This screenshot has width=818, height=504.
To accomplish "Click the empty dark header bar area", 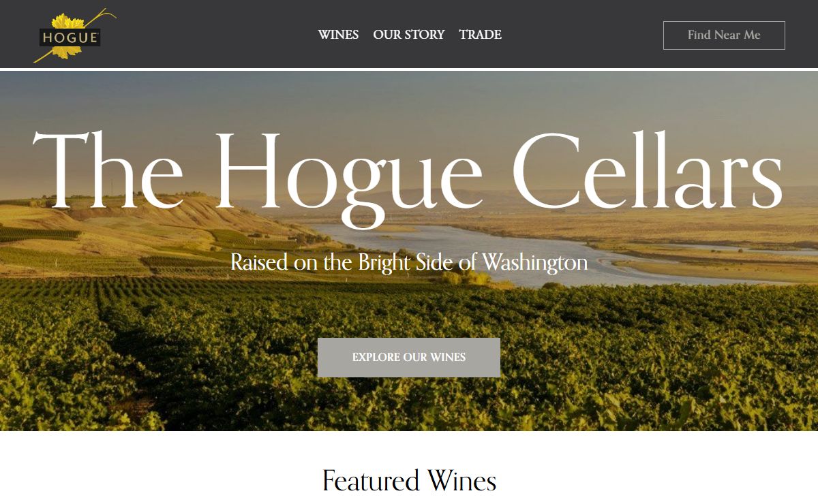I will [204, 34].
